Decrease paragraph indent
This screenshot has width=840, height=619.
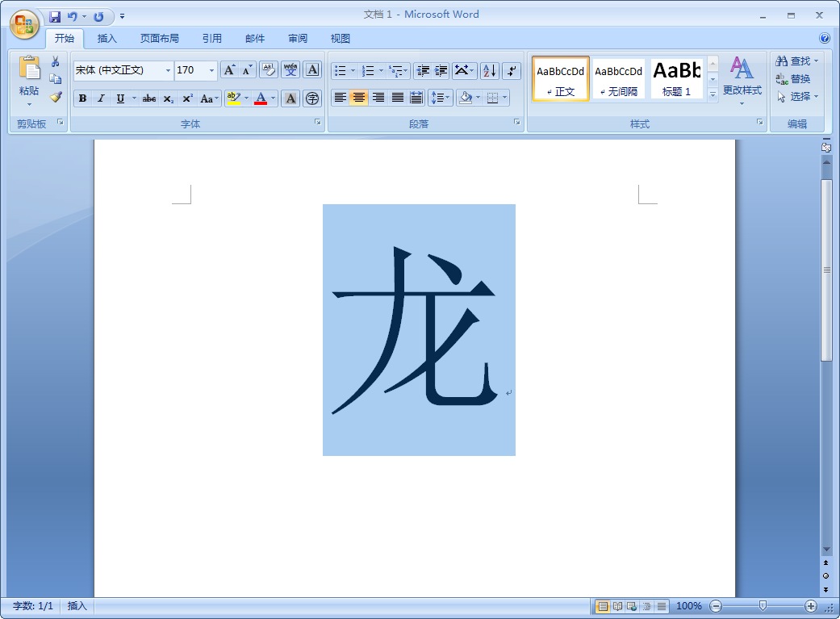[x=423, y=71]
